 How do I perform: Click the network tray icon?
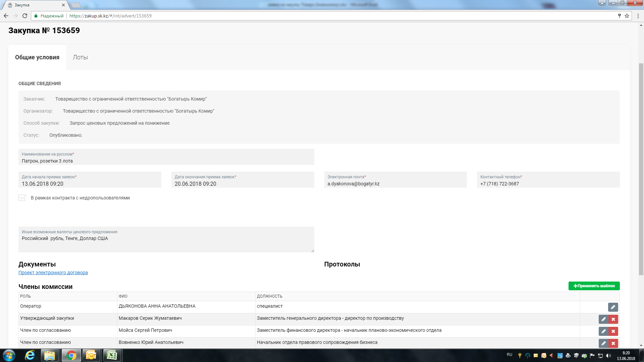tap(600, 356)
